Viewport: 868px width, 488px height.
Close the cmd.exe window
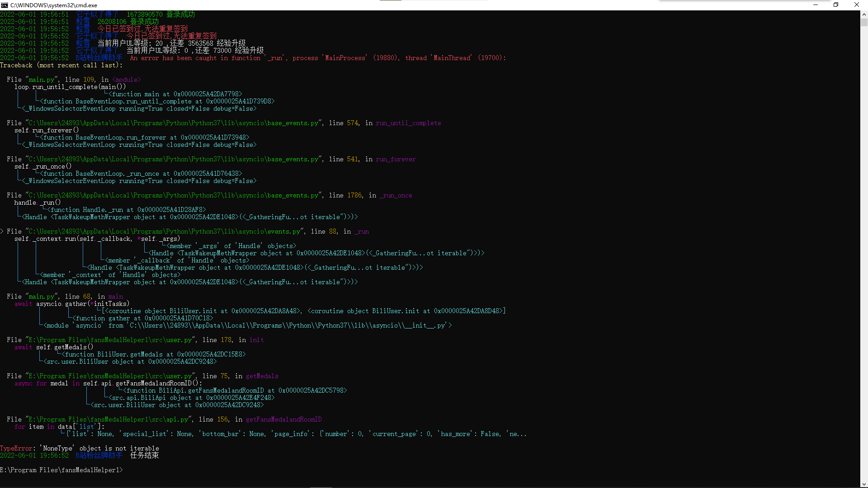coord(857,5)
